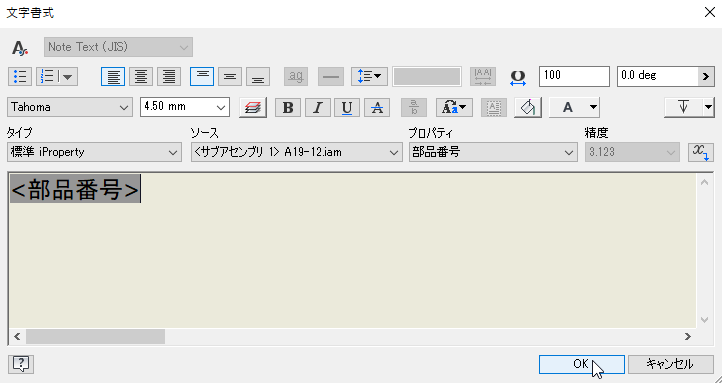Open line spacing dropdown
The height and width of the screenshot is (383, 722).
tap(369, 76)
